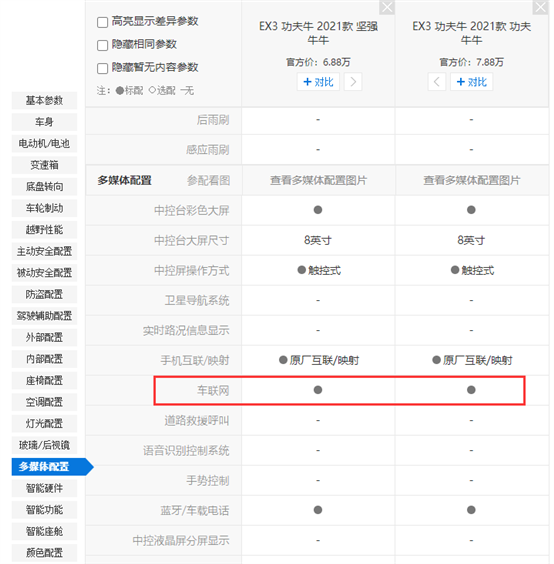Click 感应雨刷 parameter label
The width and height of the screenshot is (554, 564).
pyautogui.click(x=208, y=150)
